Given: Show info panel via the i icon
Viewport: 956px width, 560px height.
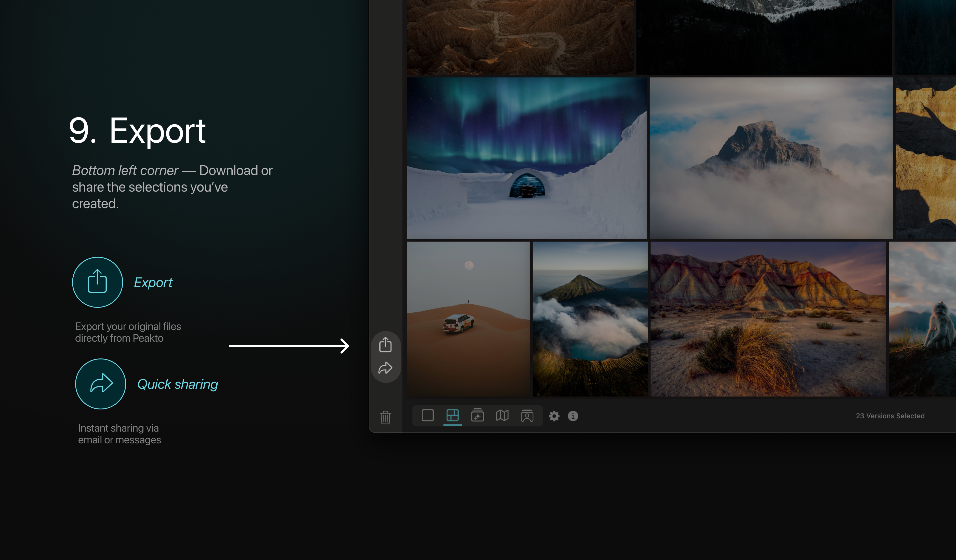Looking at the screenshot, I should [573, 416].
